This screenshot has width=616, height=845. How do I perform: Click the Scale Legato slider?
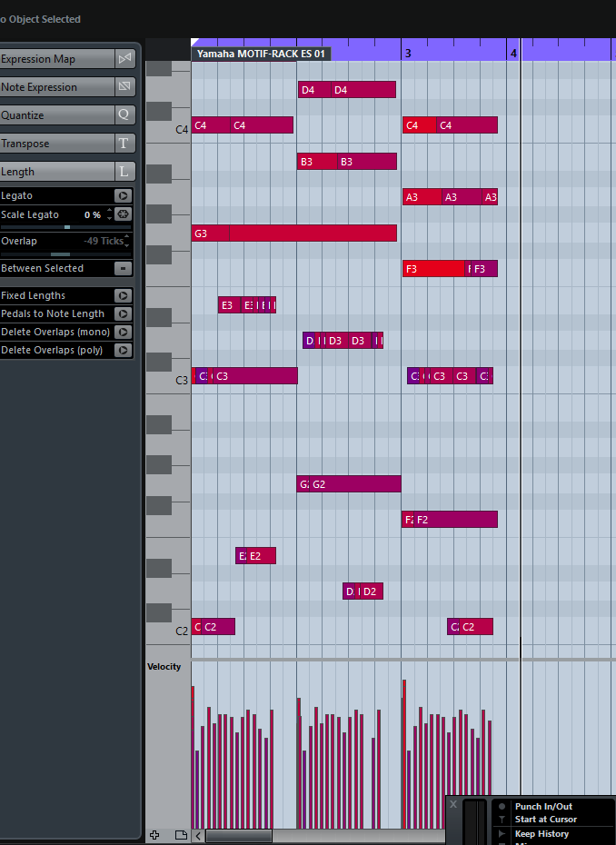tap(65, 227)
